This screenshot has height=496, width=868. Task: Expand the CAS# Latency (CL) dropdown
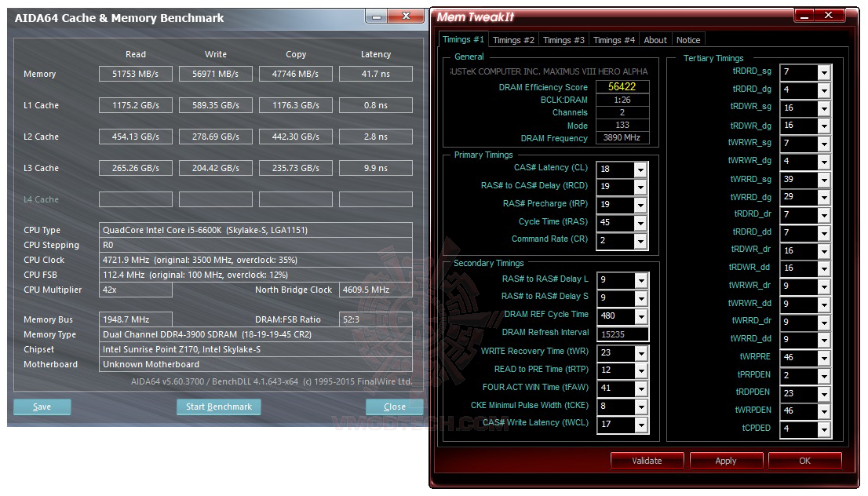640,170
